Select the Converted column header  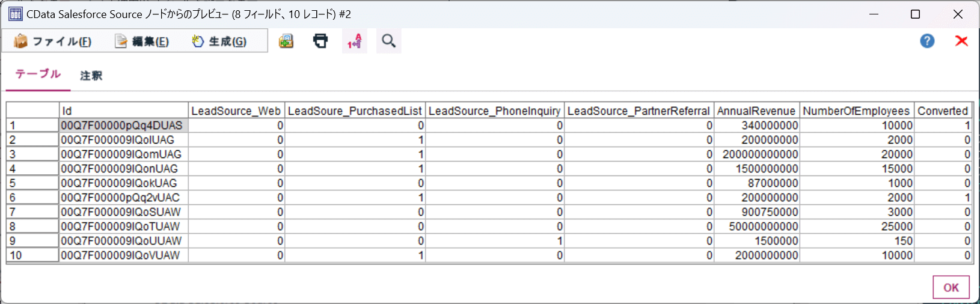[943, 111]
